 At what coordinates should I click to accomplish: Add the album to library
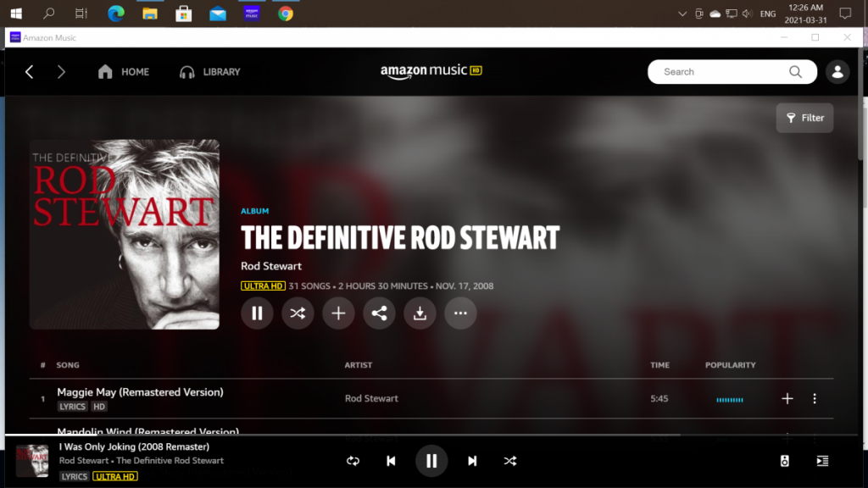pyautogui.click(x=338, y=313)
